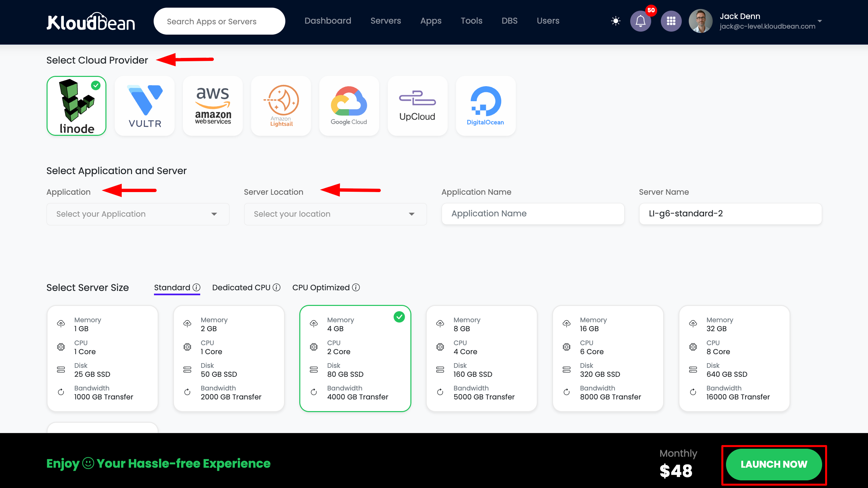868x488 pixels.
Task: Choose the 1 GB memory server card
Action: (x=102, y=359)
